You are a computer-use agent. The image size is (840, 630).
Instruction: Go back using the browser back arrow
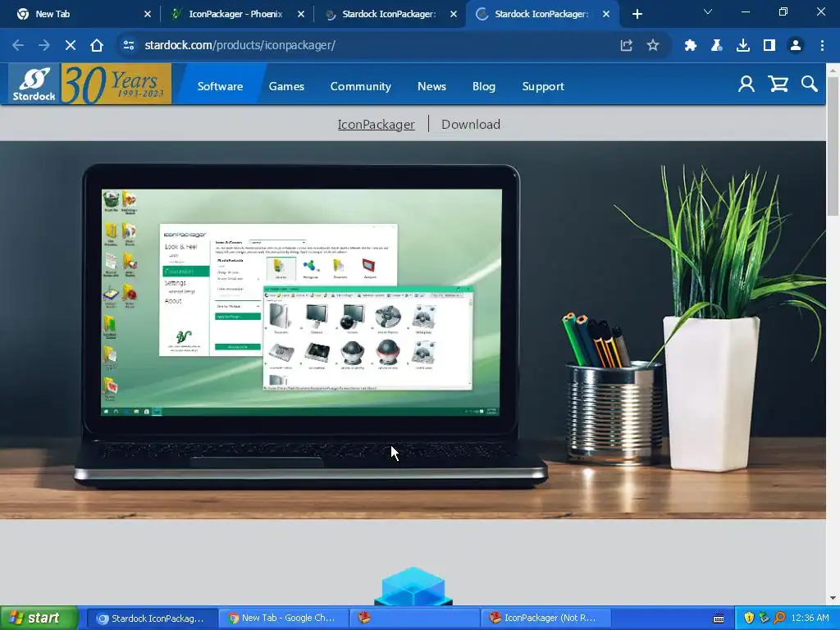pos(18,46)
